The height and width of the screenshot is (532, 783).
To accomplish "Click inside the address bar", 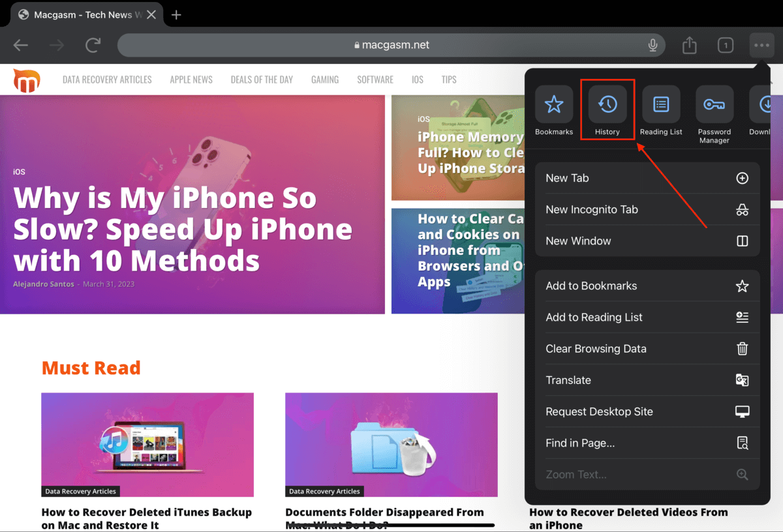I will pos(391,45).
